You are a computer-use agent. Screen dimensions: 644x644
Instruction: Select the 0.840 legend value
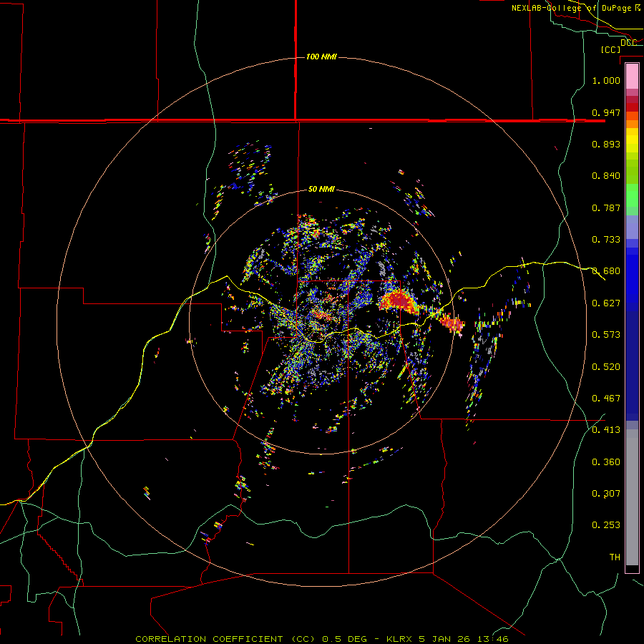(606, 176)
